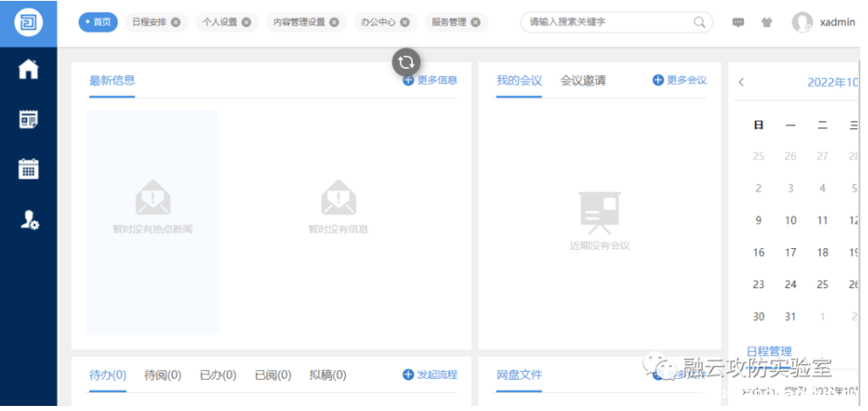Switch to the 日程安排 tab
Viewport: 868px width, 411px height.
(149, 23)
